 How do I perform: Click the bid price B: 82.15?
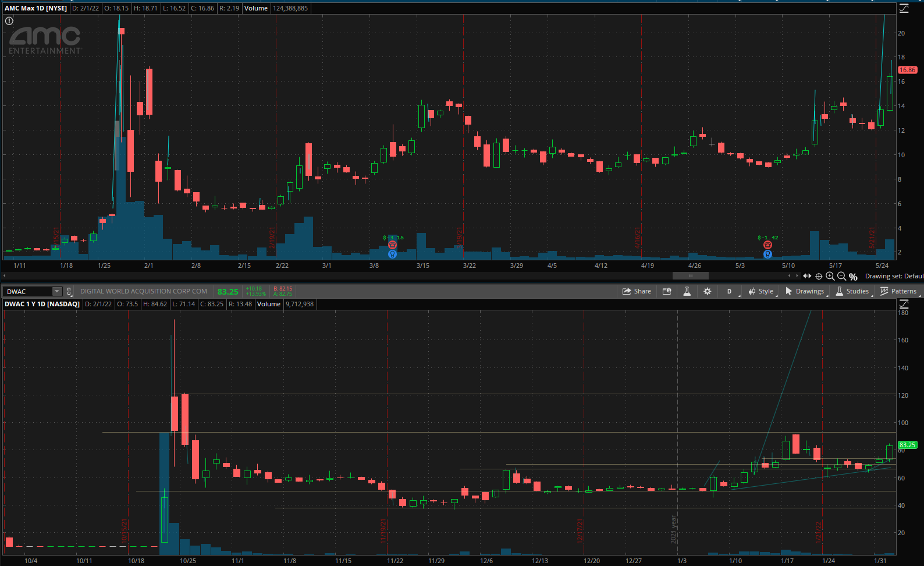[283, 289]
